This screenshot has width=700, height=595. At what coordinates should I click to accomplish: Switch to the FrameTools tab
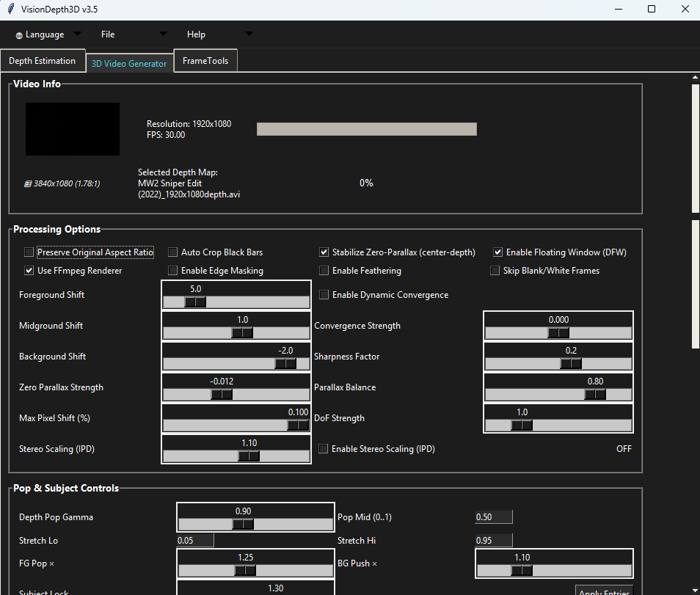(x=205, y=61)
